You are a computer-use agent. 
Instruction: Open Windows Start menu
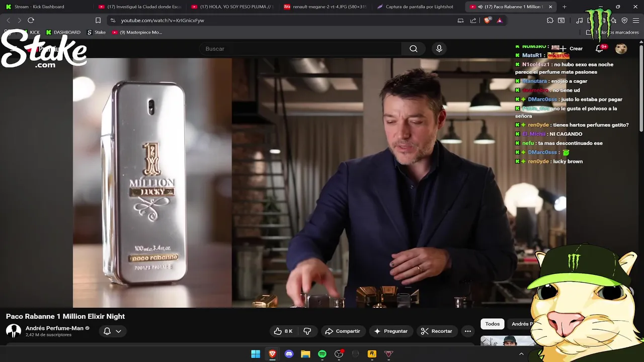coord(256,354)
